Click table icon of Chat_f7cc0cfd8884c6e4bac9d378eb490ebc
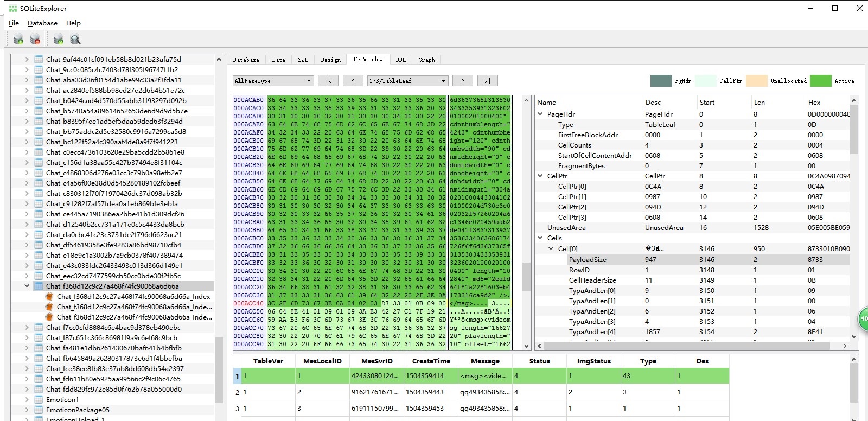Image resolution: width=868 pixels, height=421 pixels. (39, 327)
